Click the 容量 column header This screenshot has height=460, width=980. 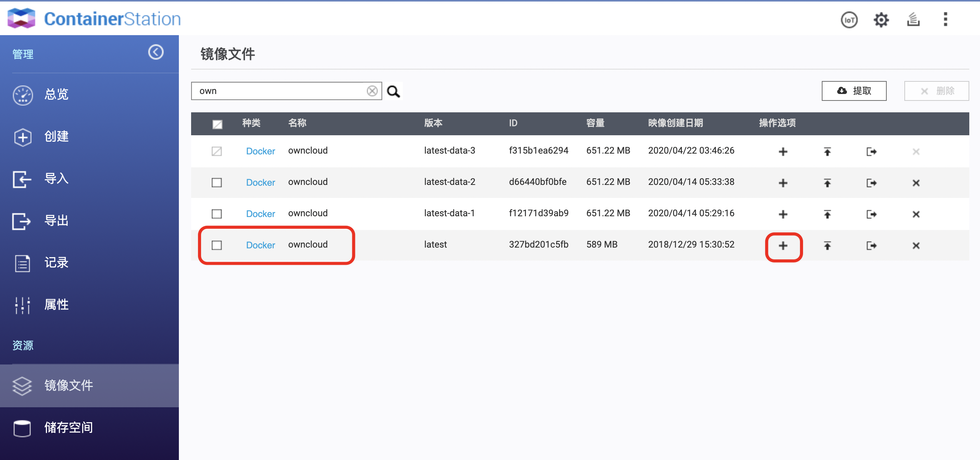click(595, 123)
